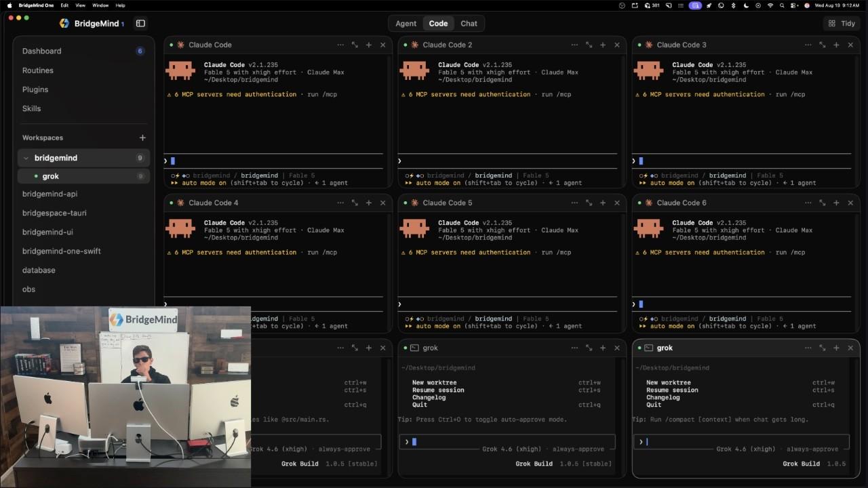Image resolution: width=868 pixels, height=488 pixels.
Task: Select "New worktree" in the grok panel with the /compact tip
Action: click(670, 383)
